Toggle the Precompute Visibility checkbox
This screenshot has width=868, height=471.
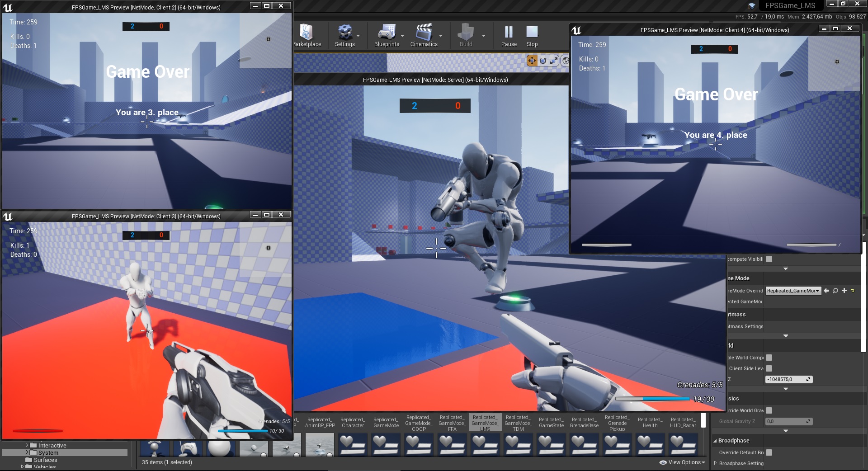pyautogui.click(x=769, y=259)
